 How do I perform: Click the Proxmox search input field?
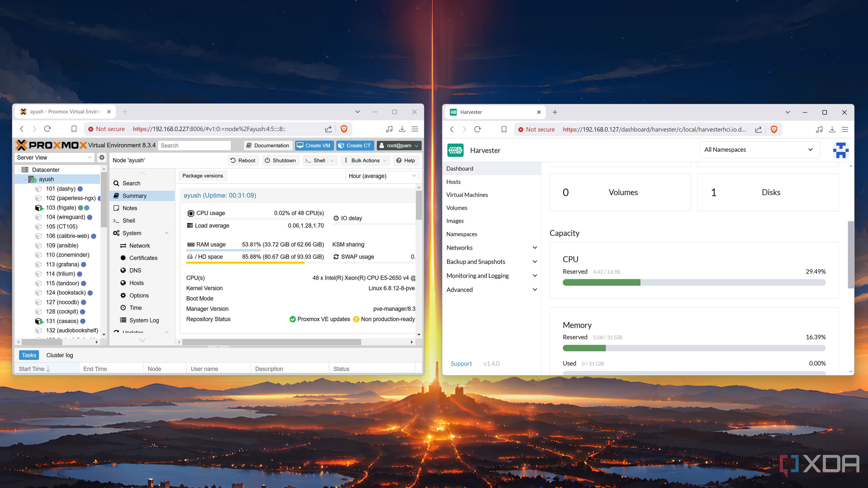(194, 145)
